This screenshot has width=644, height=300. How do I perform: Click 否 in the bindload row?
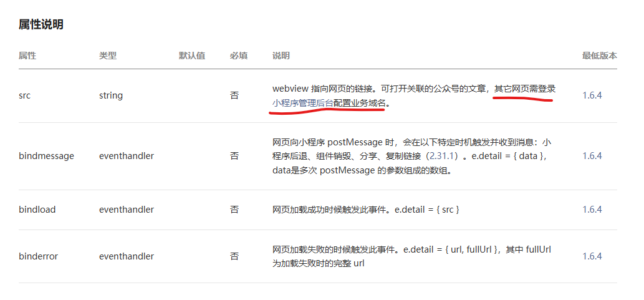coord(234,210)
